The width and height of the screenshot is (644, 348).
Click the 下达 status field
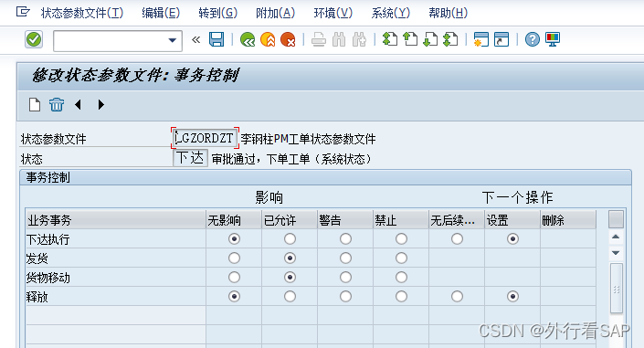click(x=190, y=158)
